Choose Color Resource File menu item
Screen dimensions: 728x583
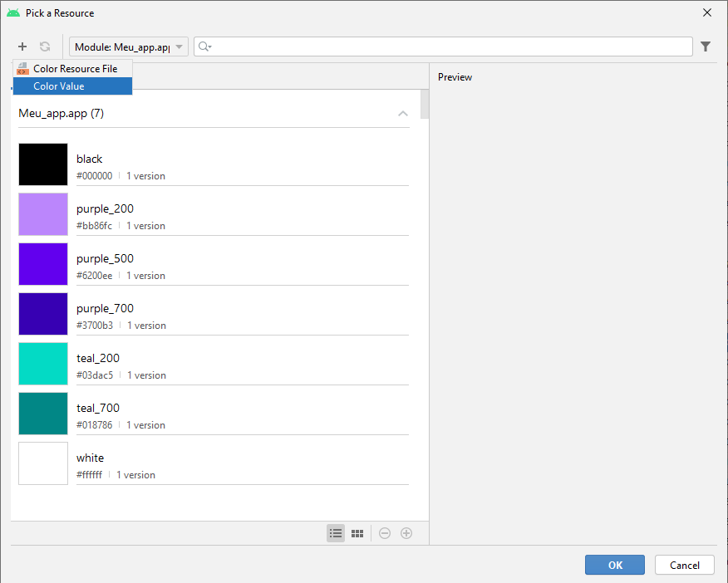[x=75, y=69]
